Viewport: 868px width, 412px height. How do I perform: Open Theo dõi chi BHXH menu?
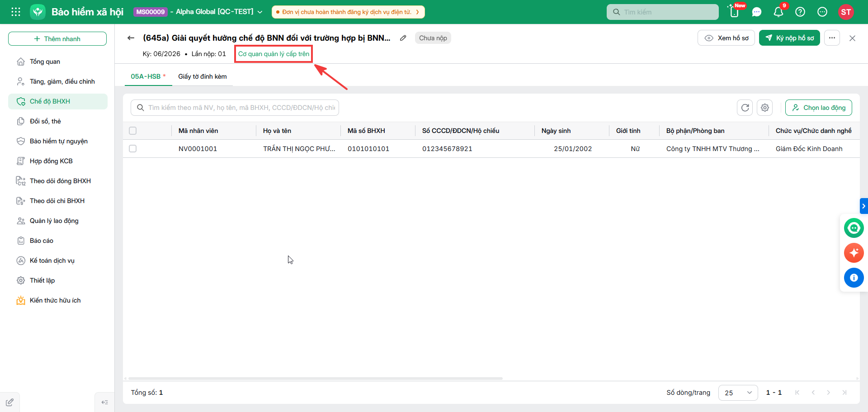click(x=58, y=201)
